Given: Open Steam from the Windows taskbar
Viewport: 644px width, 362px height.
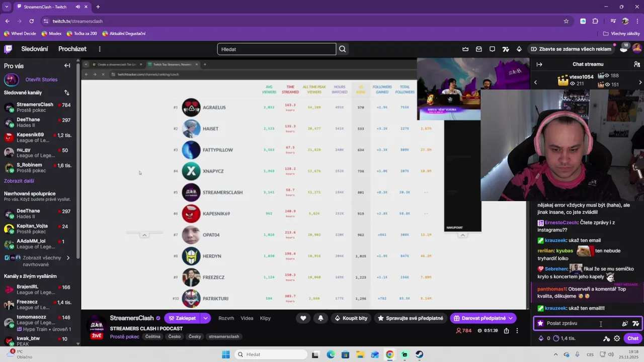Looking at the screenshot, I should tap(419, 354).
